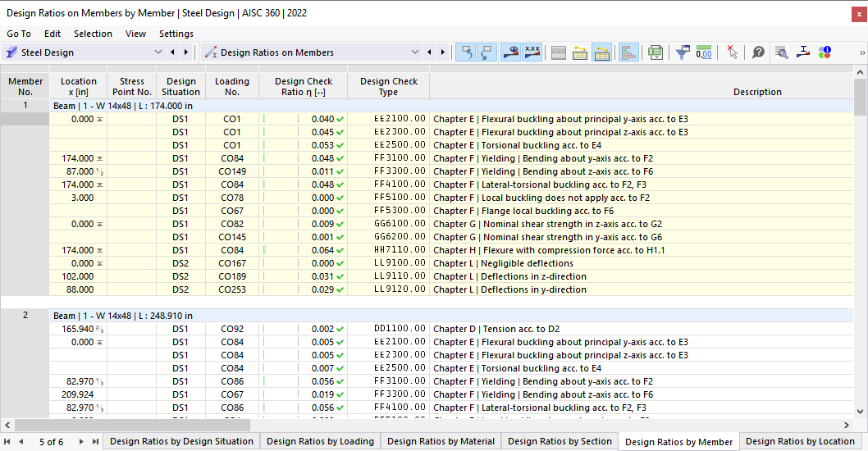Click the vertical scrollbar up arrow
Image resolution: width=868 pixels, height=451 pixels.
(860, 72)
